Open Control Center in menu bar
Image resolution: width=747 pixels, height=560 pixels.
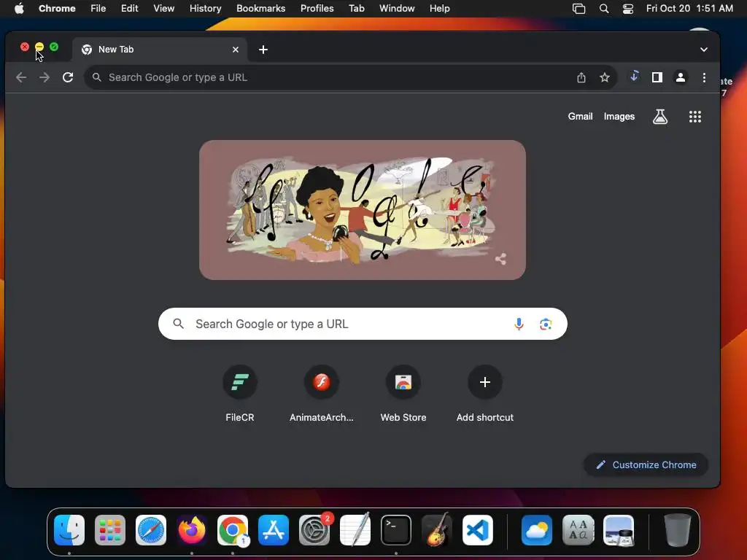point(628,8)
